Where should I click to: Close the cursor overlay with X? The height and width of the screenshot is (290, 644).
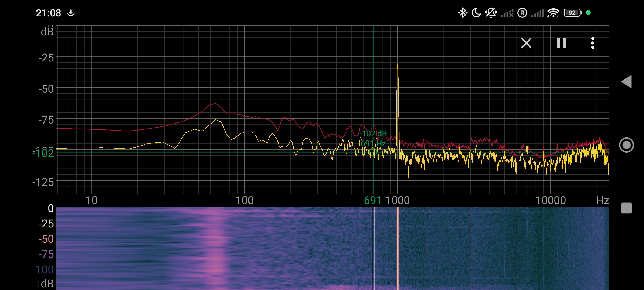[526, 43]
